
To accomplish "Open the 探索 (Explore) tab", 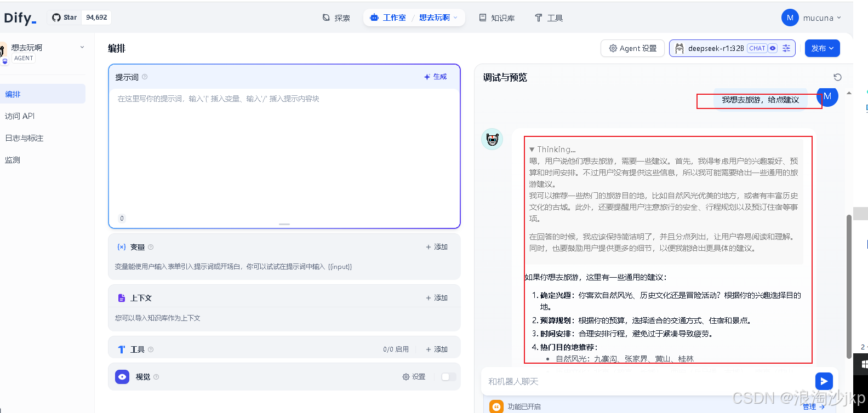I will tap(336, 18).
